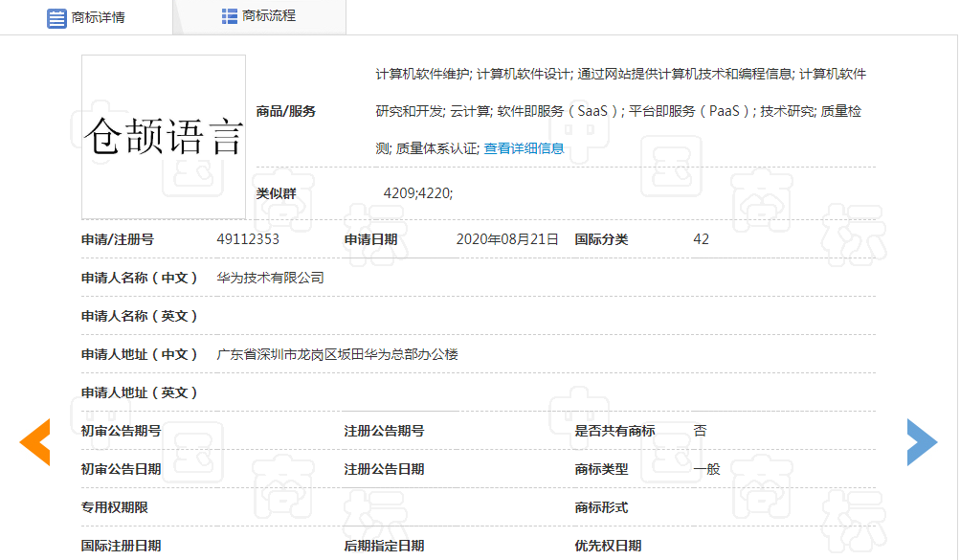Screen dimensions: 960x560
Task: Click the 申请人地址（中文） label
Action: (140, 354)
